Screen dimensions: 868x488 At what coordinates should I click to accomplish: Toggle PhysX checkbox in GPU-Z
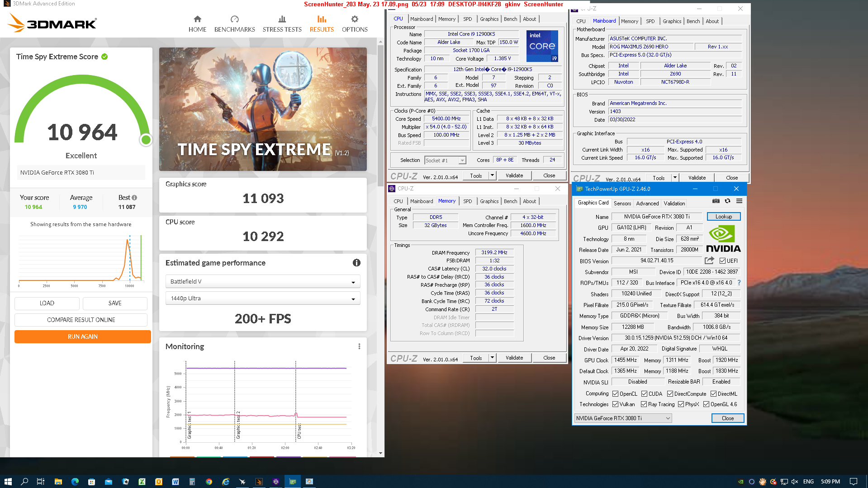click(681, 404)
